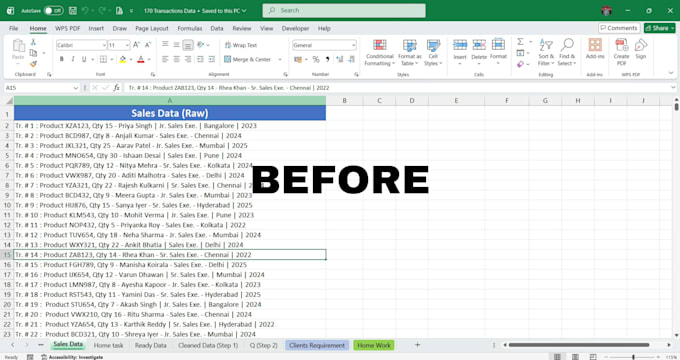Click the Cut scissors icon
The image size is (680, 360).
pos(33,42)
